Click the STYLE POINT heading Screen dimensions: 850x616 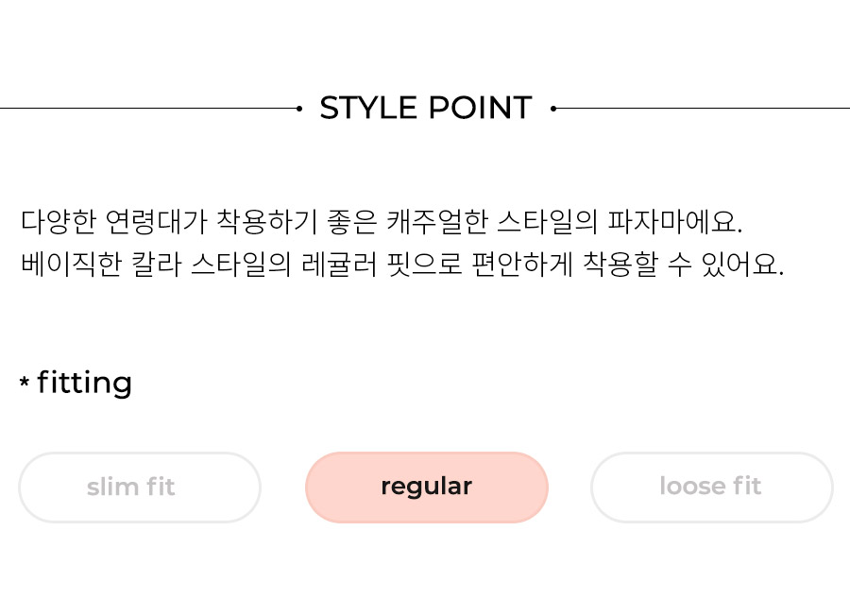click(x=426, y=108)
